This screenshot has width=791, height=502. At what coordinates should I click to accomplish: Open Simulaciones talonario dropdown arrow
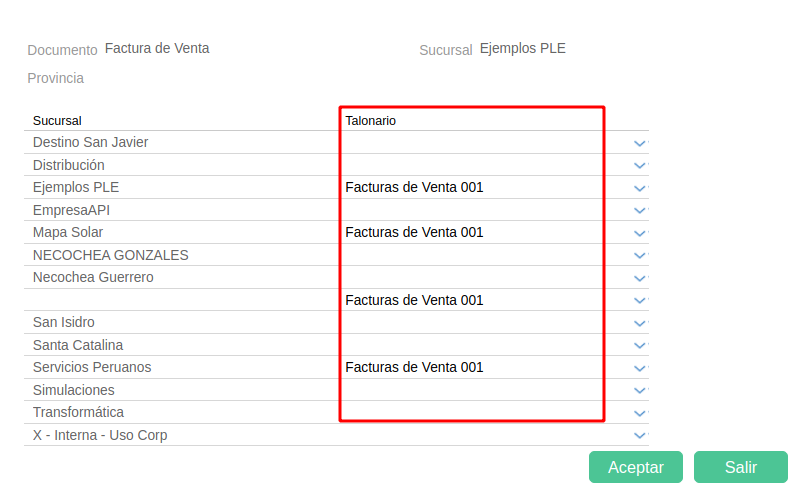coord(640,391)
